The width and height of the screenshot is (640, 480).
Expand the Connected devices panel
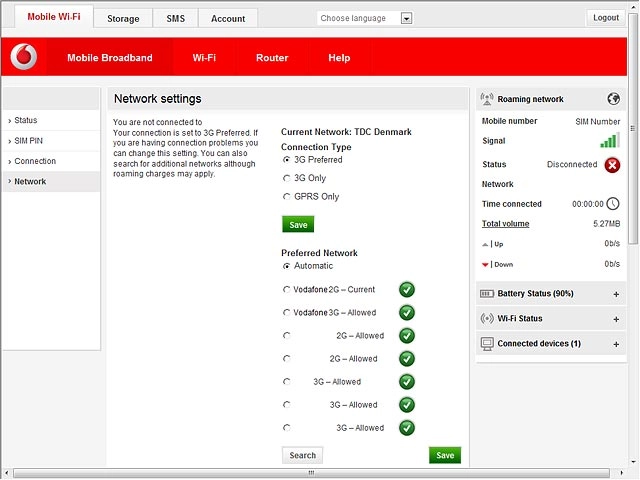pyautogui.click(x=616, y=344)
